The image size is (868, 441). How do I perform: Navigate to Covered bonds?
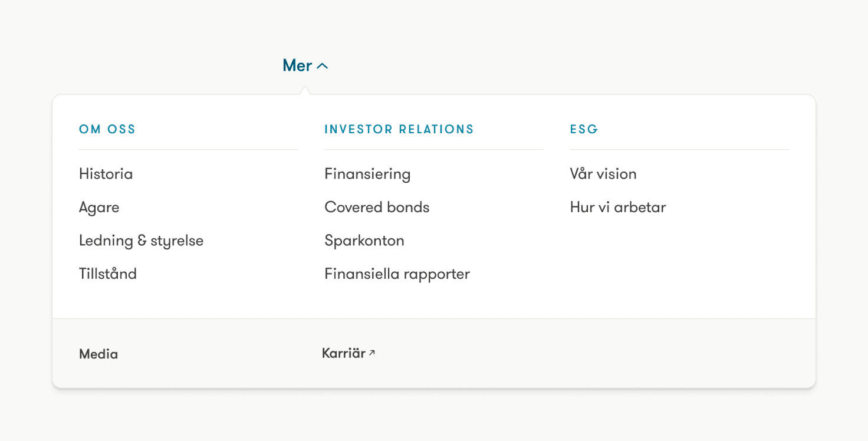coord(377,208)
